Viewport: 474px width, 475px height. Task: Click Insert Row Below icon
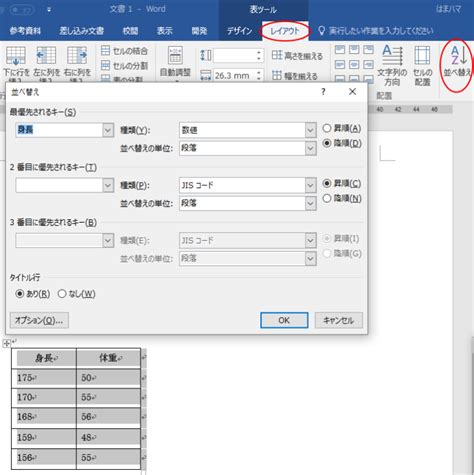point(15,56)
